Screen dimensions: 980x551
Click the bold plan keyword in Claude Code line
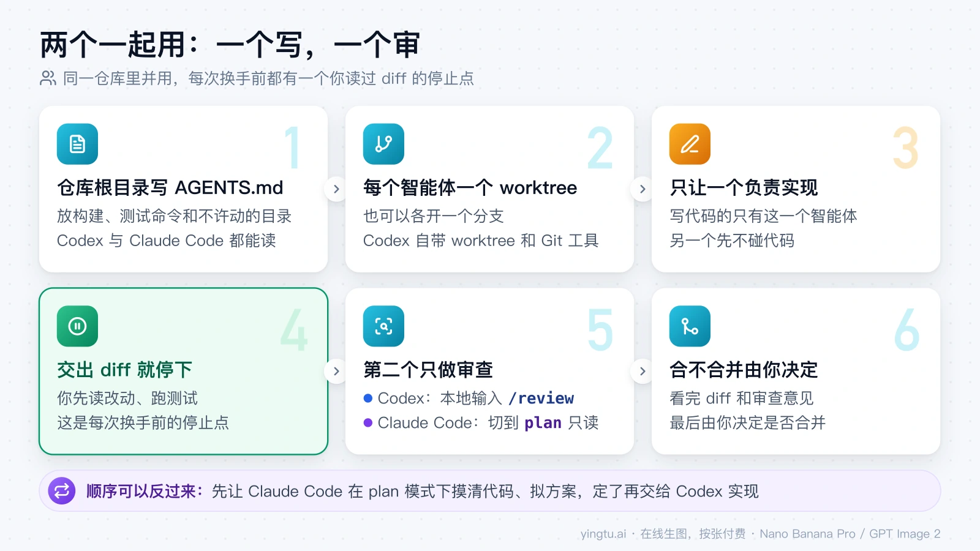tap(543, 423)
